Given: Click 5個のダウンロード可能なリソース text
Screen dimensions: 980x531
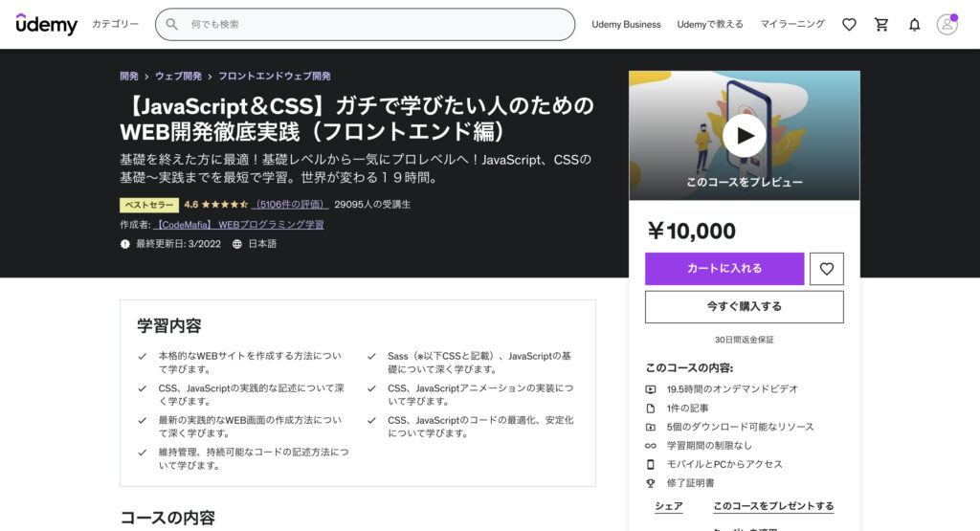Looking at the screenshot, I should (x=740, y=427).
